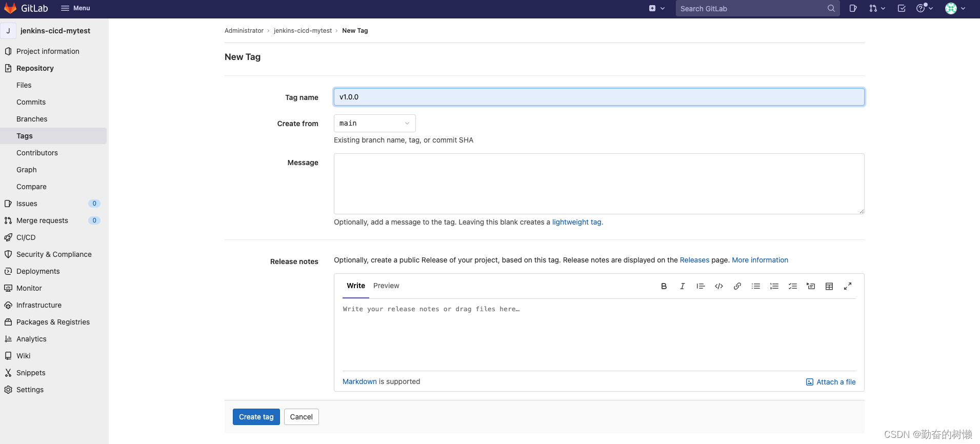Open the Releases page link
This screenshot has height=444, width=980.
pyautogui.click(x=694, y=260)
